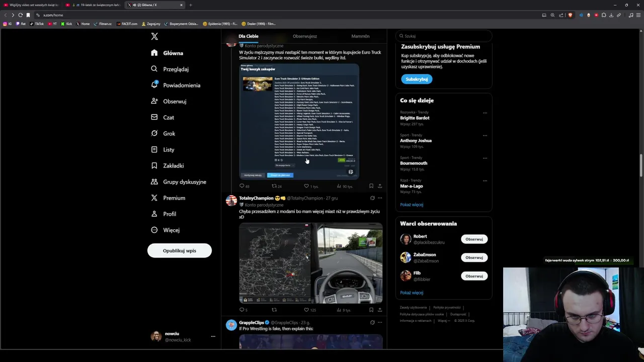Open GrappleClips profile avatar

point(231,325)
